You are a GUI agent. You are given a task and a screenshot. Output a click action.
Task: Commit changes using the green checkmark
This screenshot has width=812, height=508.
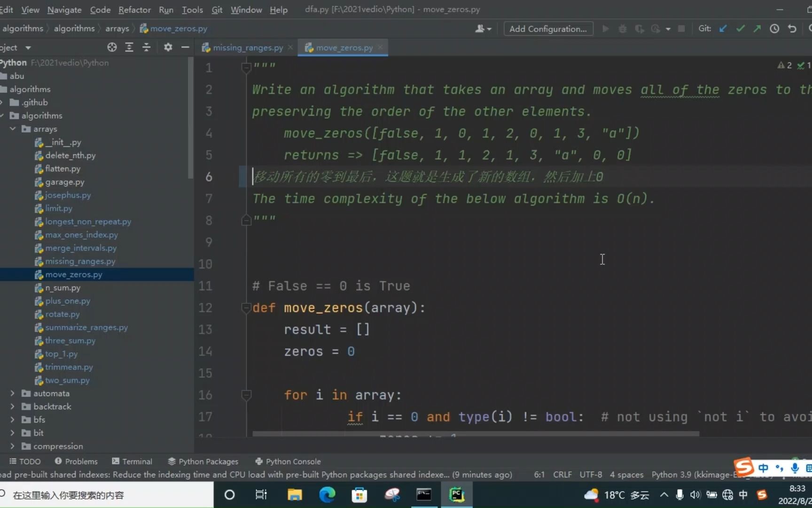coord(740,29)
